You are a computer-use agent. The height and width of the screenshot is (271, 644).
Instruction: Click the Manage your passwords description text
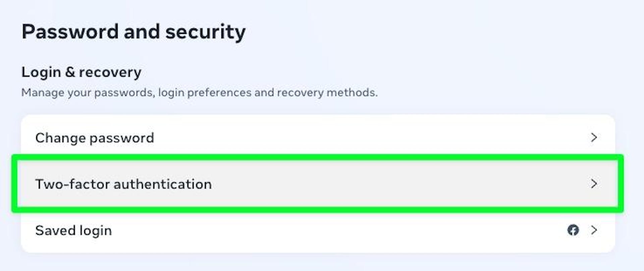pos(199,93)
